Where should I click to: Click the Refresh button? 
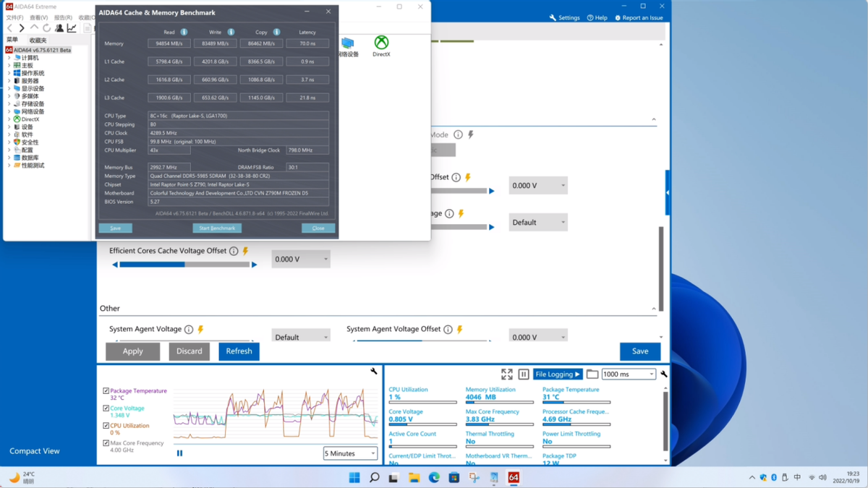pyautogui.click(x=239, y=351)
